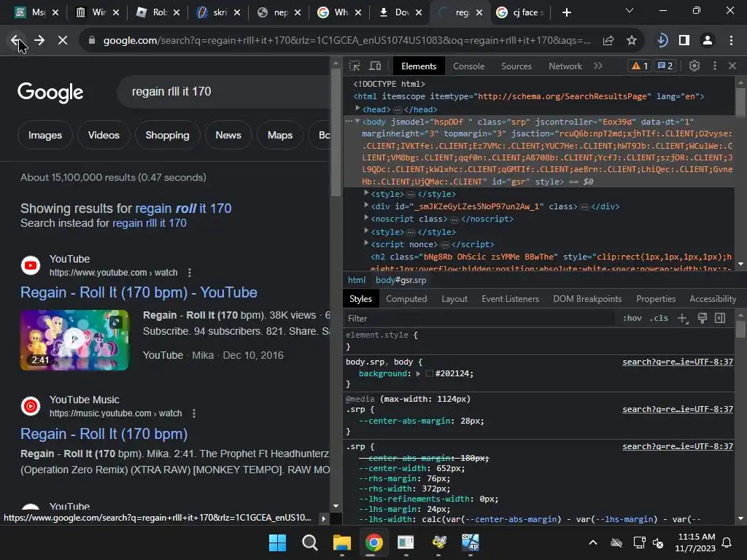Open the Accessibility tab
Screen dimensions: 747x560
pos(713,298)
